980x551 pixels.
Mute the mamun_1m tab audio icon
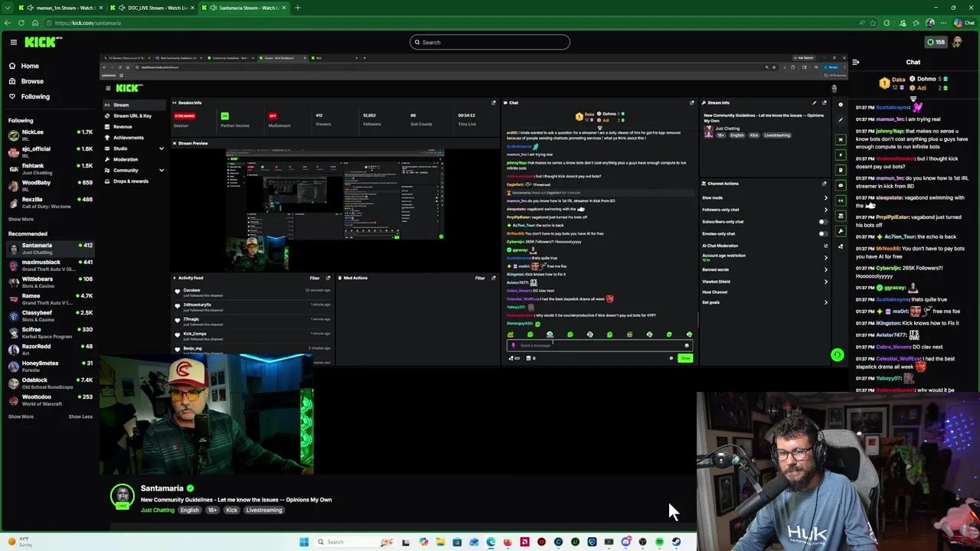click(29, 8)
